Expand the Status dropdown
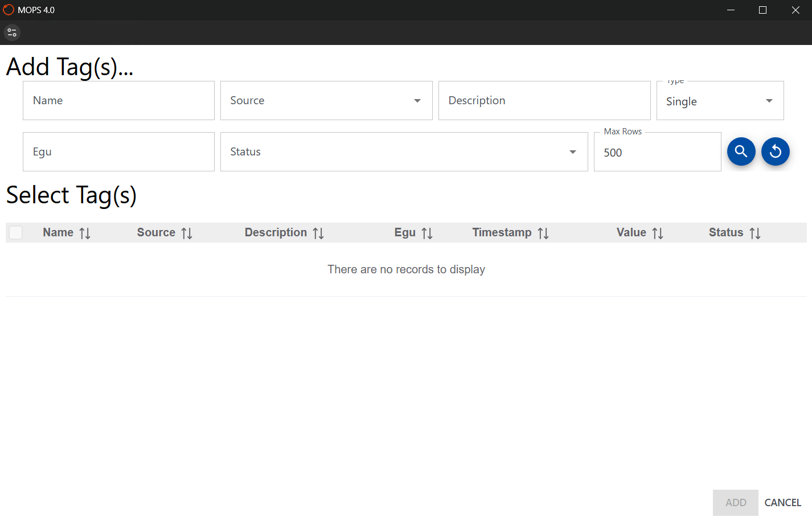The image size is (812, 517). pos(572,151)
